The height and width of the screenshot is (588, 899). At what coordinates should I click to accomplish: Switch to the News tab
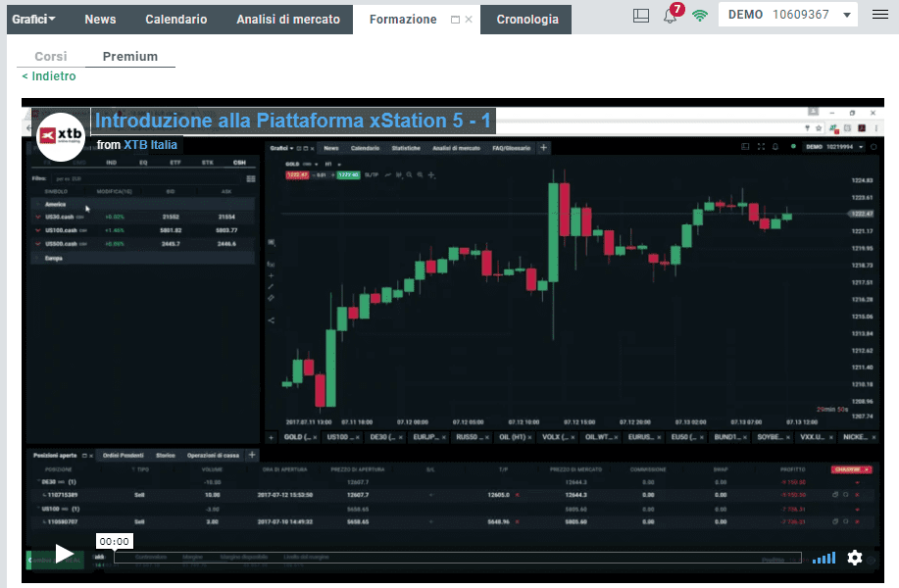click(x=100, y=20)
